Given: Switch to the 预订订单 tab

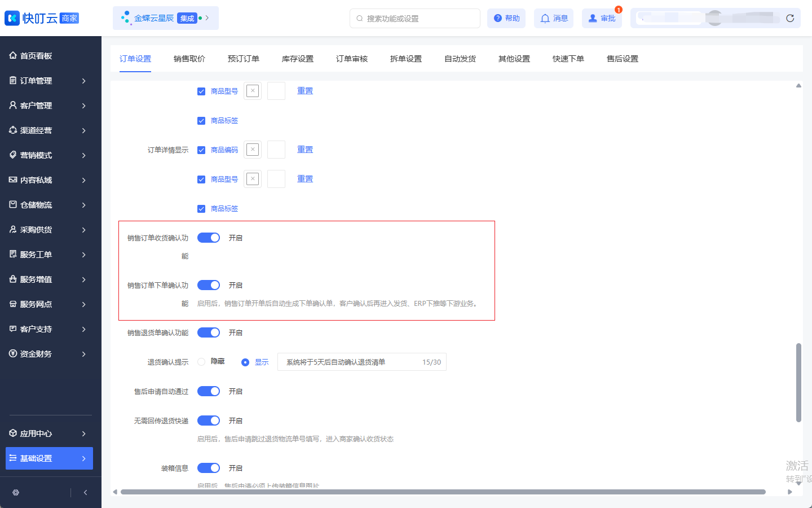Looking at the screenshot, I should (244, 59).
